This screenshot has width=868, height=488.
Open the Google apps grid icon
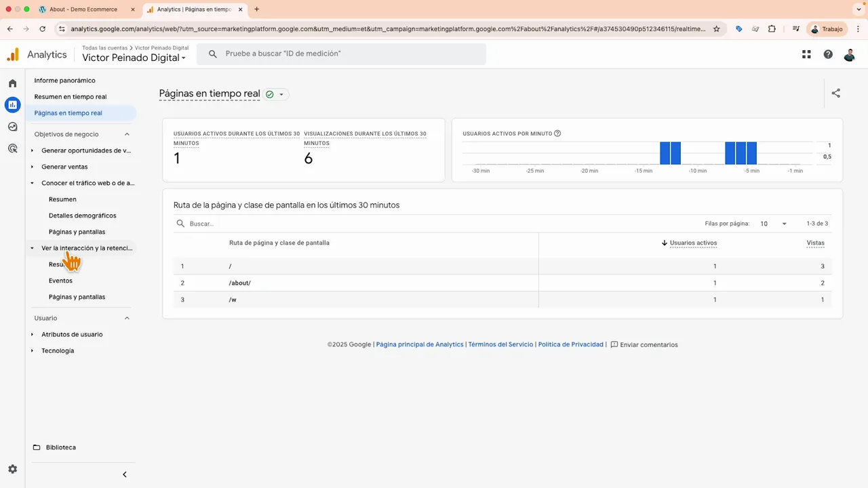point(806,54)
